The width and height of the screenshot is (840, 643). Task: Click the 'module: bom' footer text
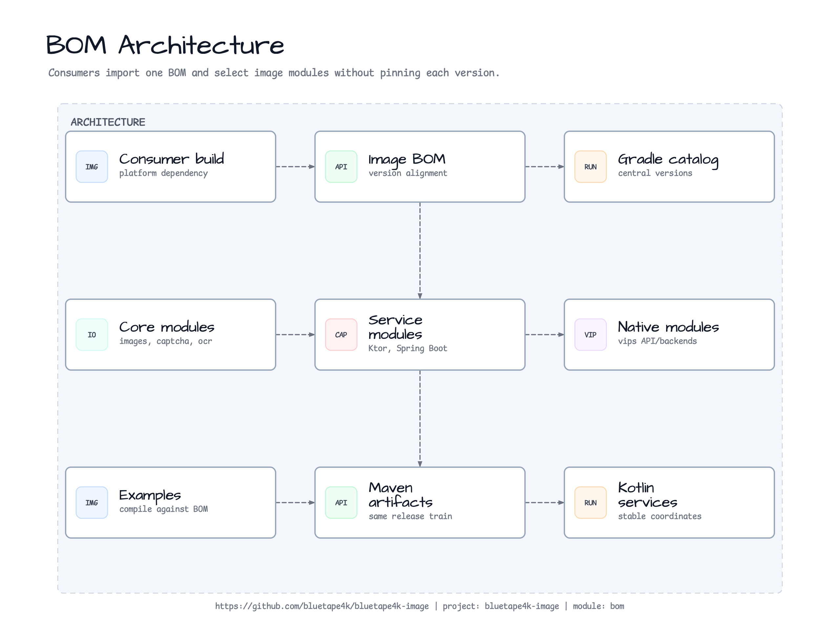point(598,606)
